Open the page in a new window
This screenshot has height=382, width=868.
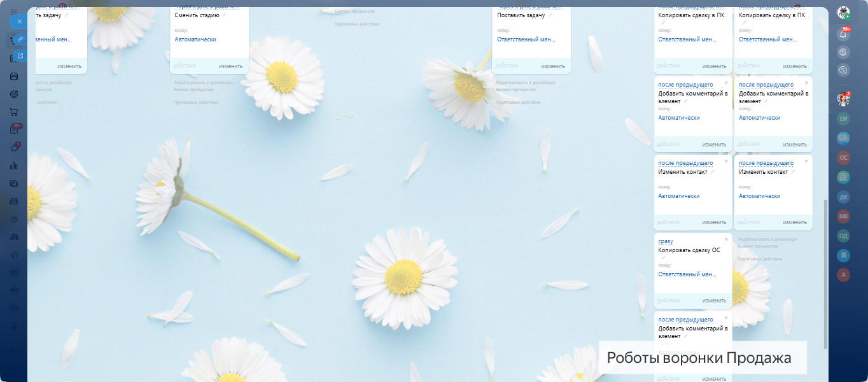click(x=20, y=56)
